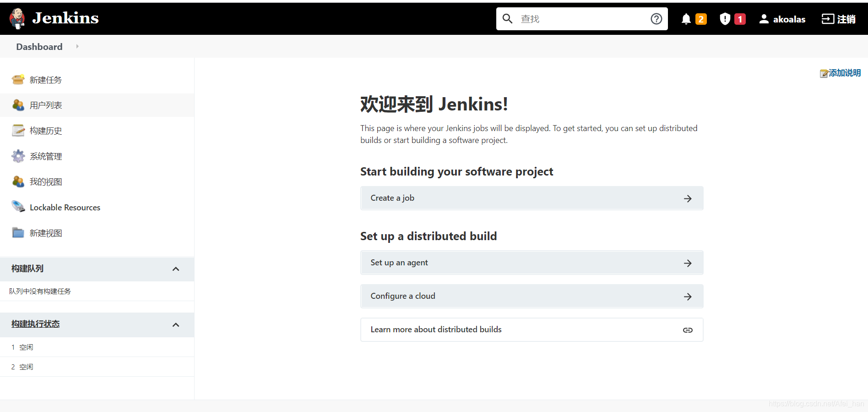Open 新建任务 in sidebar
The width and height of the screenshot is (868, 412).
pyautogui.click(x=46, y=80)
